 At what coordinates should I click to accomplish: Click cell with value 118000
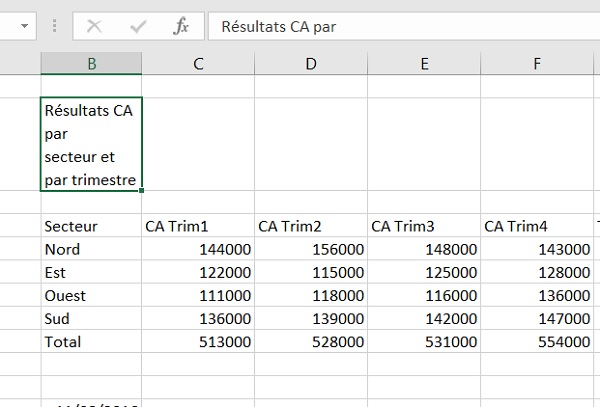(x=311, y=295)
